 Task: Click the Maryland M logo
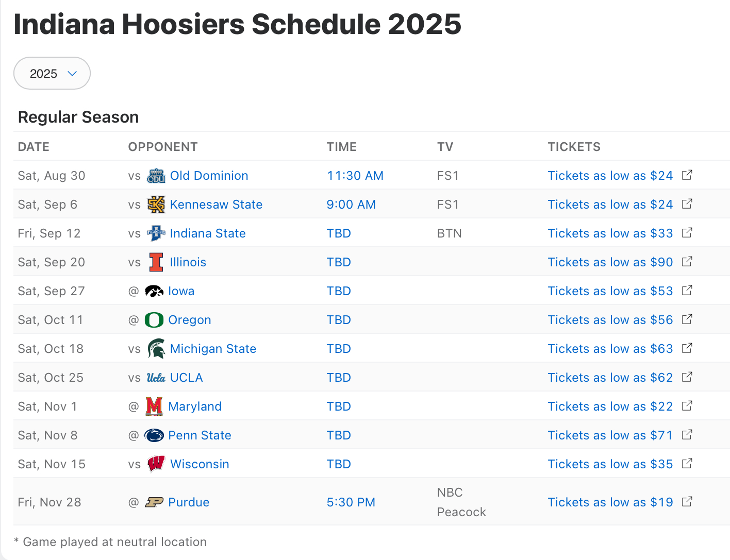coord(154,406)
